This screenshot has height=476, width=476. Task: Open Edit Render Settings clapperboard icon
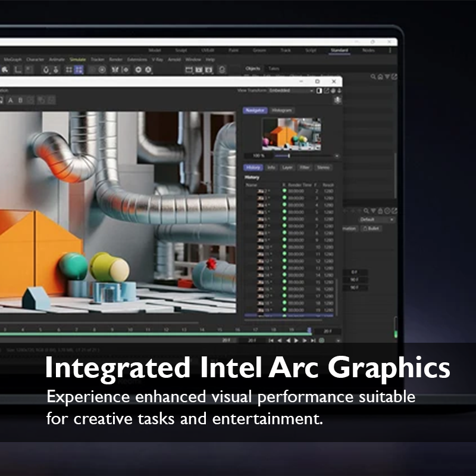pos(209,70)
